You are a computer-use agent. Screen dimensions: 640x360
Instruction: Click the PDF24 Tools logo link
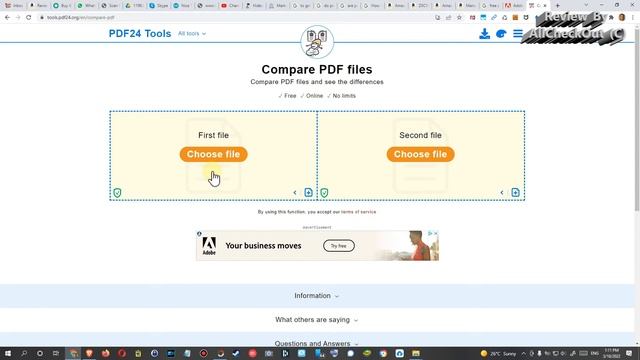[140, 33]
